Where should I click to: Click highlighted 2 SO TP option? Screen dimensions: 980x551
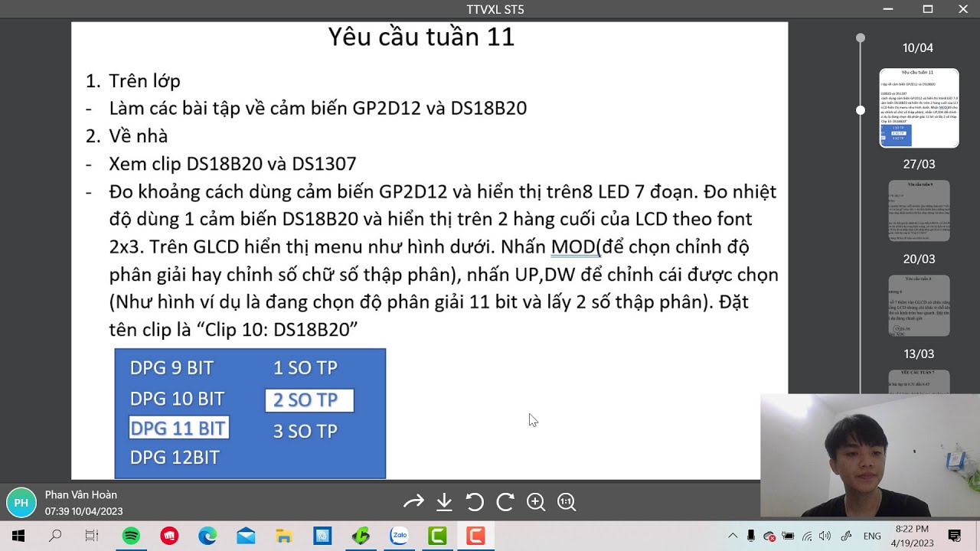pos(309,400)
